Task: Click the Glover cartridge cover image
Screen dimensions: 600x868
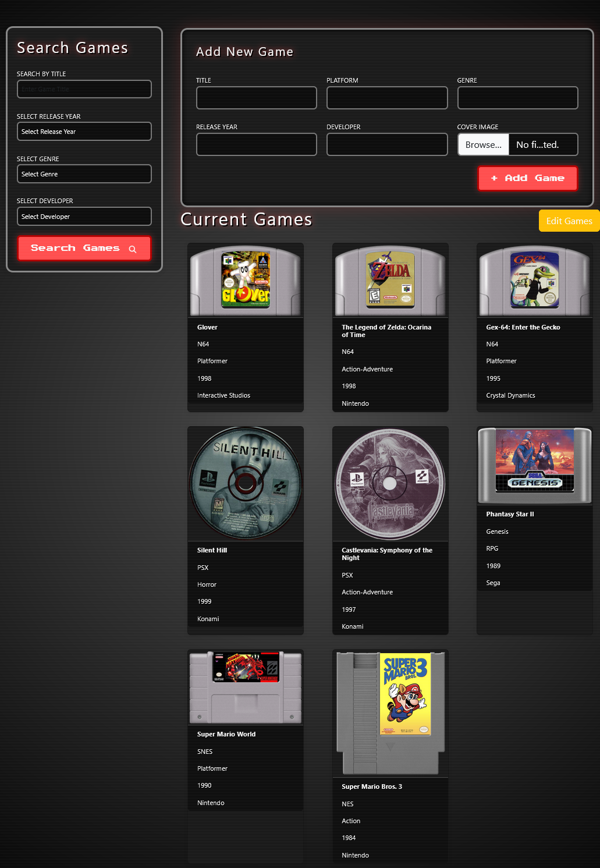Action: point(246,280)
